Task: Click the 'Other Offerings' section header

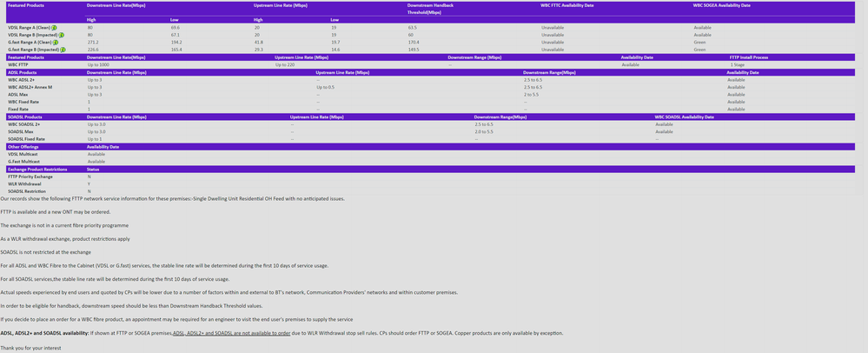Action: (22, 147)
